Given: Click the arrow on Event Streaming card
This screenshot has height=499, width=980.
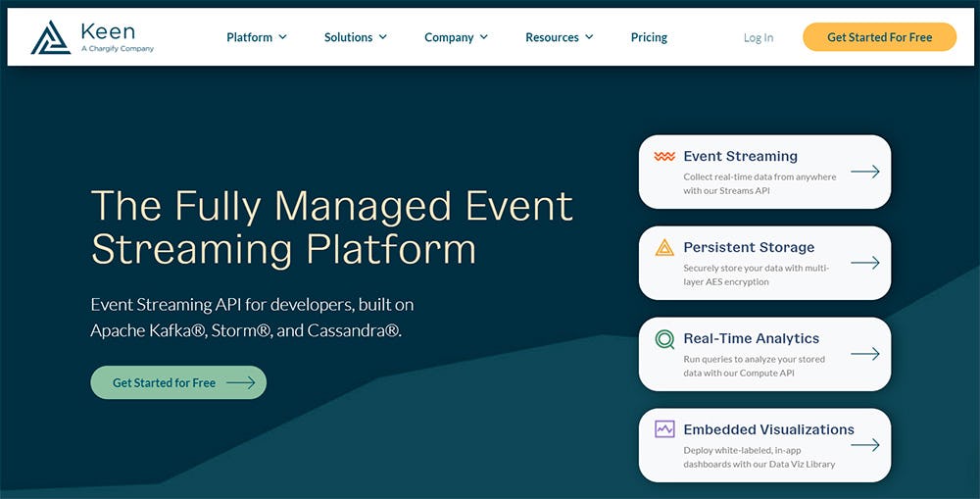Looking at the screenshot, I should pos(865,172).
